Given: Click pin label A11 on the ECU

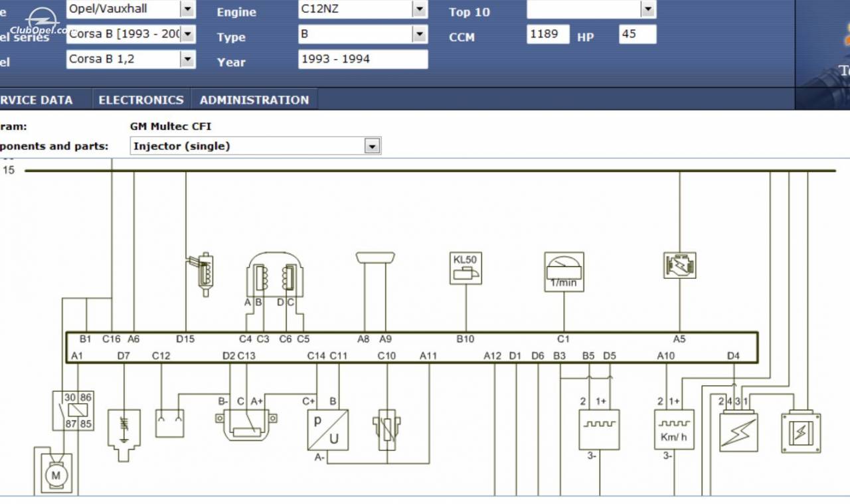Looking at the screenshot, I should [428, 356].
